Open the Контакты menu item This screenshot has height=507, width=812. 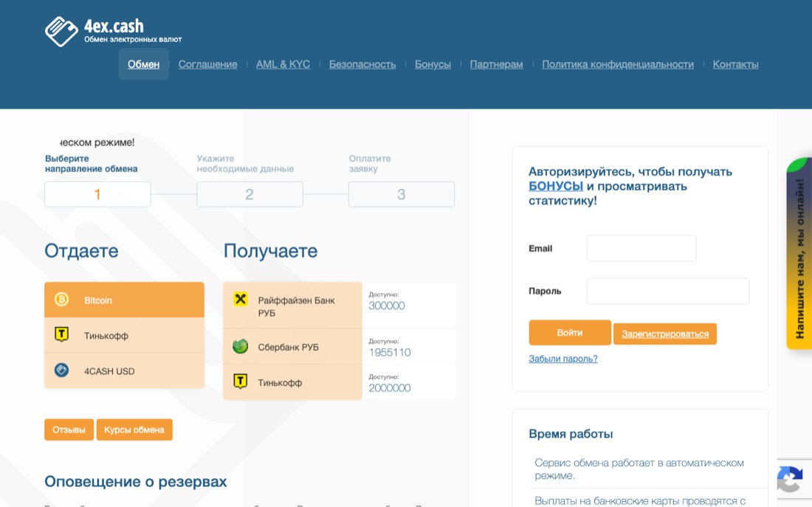[735, 64]
